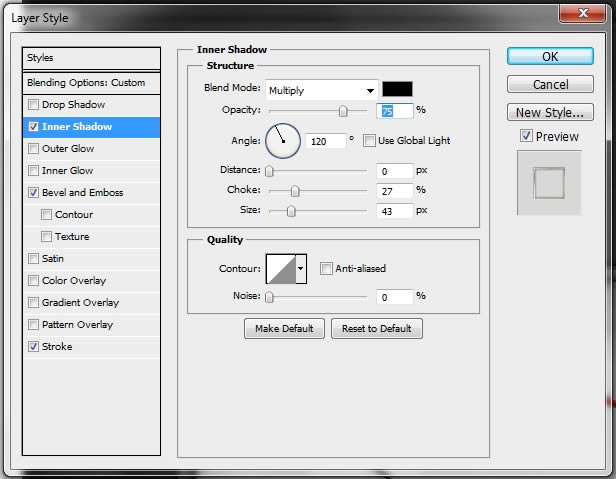Open the Bevel and Emboss settings
Viewport: 616px width, 479px height.
tap(82, 193)
